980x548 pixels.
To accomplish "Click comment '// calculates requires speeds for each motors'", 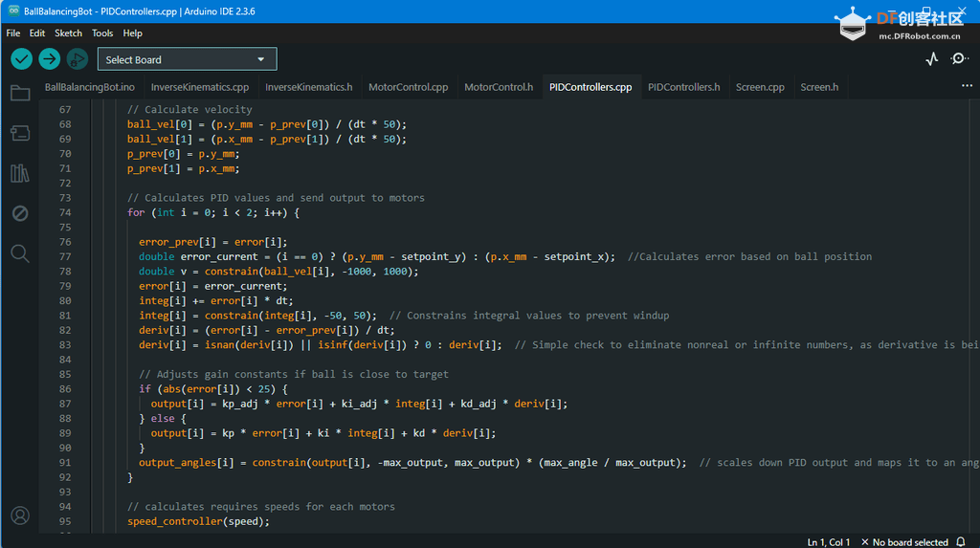I will coord(261,507).
